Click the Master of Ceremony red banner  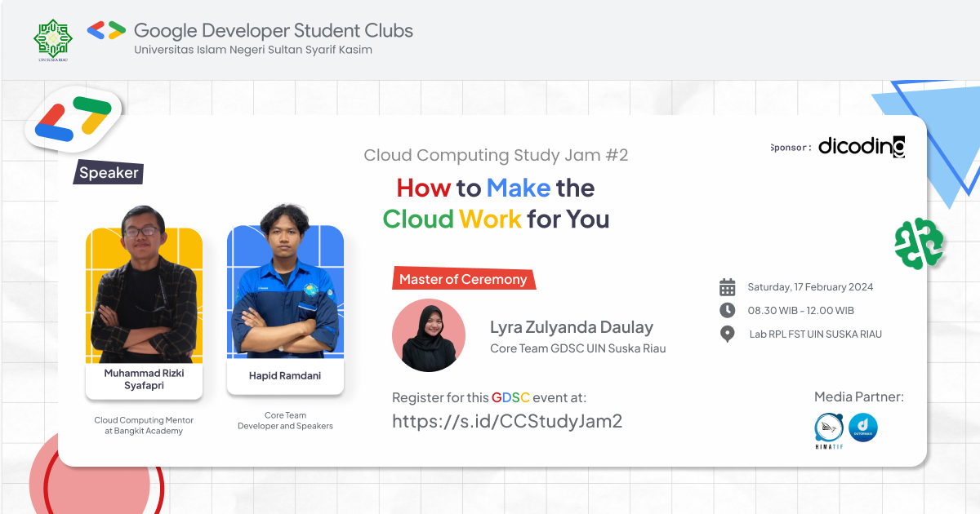tap(464, 278)
